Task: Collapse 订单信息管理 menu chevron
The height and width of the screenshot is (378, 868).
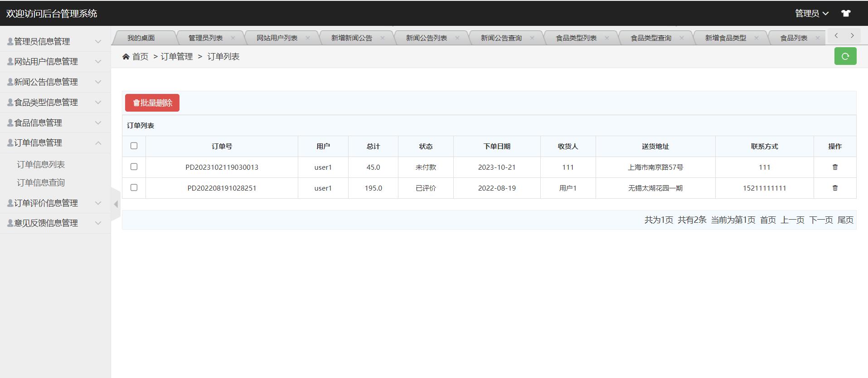Action: (x=98, y=143)
